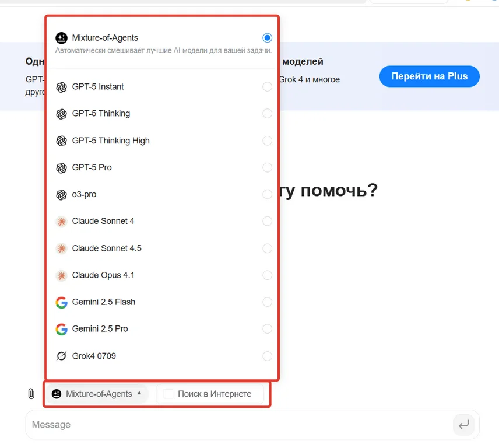499x448 pixels.
Task: Choose Claude Sonnet 4.5 from the list
Action: pos(107,249)
